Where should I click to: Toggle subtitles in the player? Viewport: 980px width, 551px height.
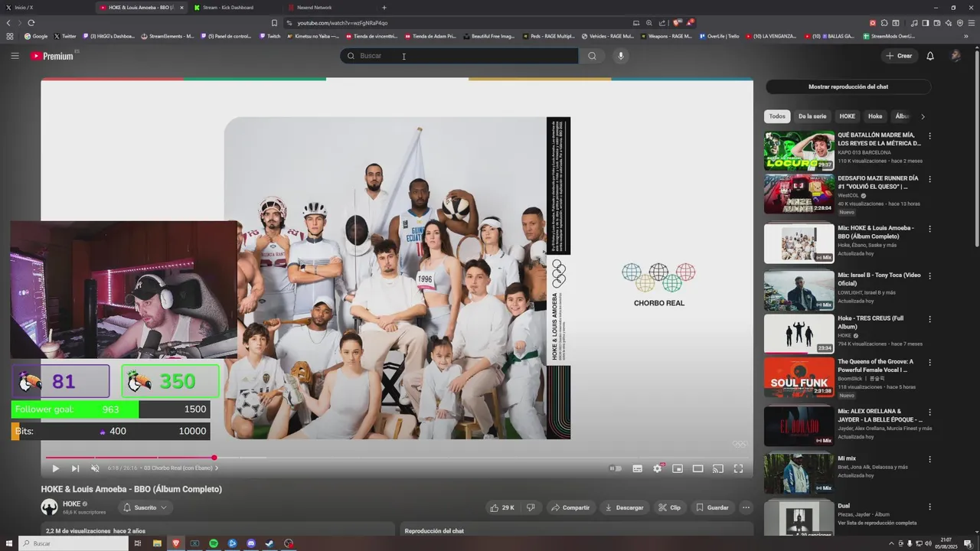click(x=637, y=468)
